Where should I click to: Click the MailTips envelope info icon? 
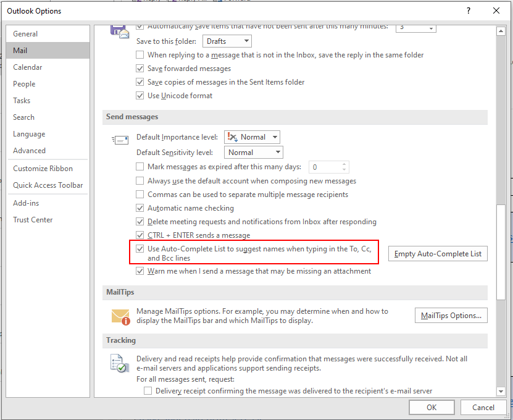point(121,317)
